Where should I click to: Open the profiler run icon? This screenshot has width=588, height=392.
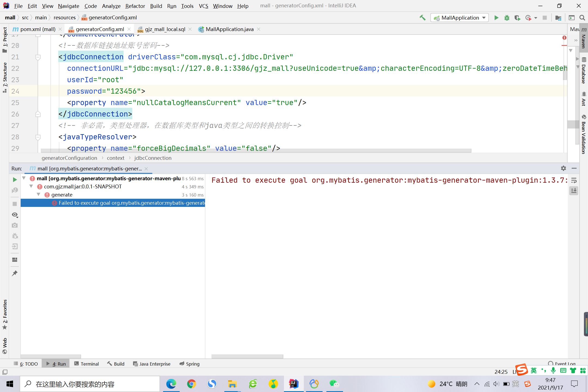tap(528, 18)
